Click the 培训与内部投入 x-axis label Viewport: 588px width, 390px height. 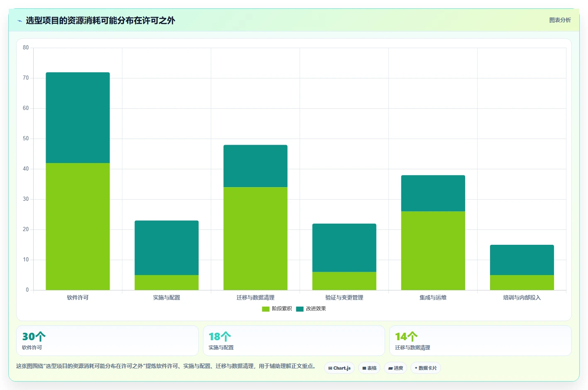click(522, 297)
